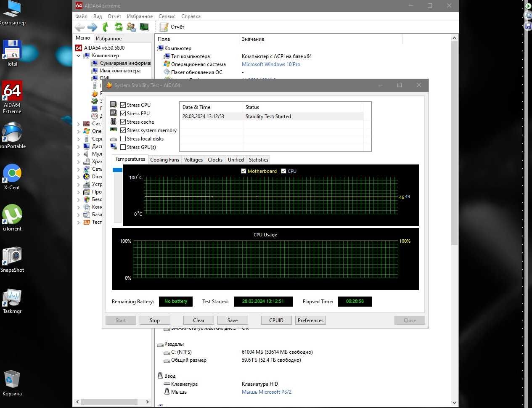Click the main window vertical scrollbar
Viewport: 532px width, 408px height.
[454, 143]
